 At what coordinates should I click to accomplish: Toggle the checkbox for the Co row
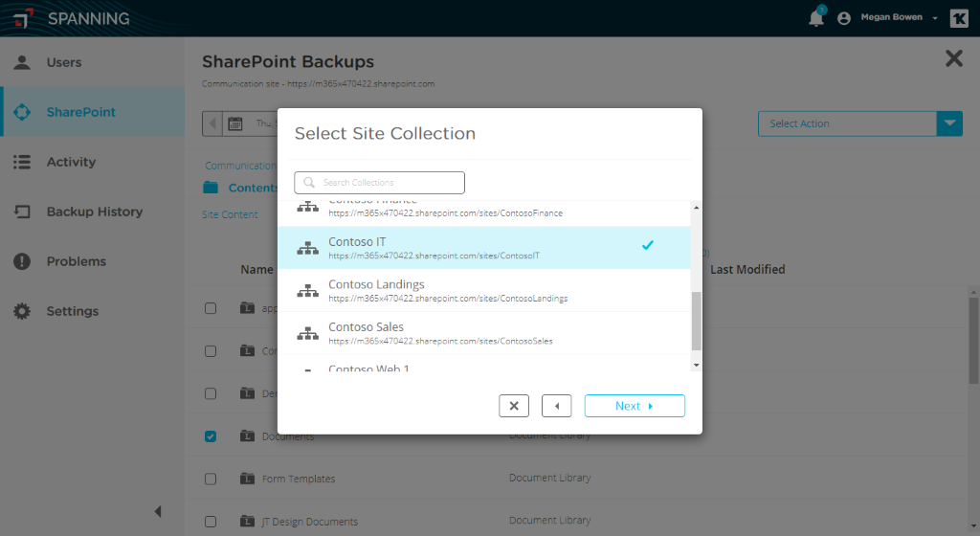click(211, 351)
